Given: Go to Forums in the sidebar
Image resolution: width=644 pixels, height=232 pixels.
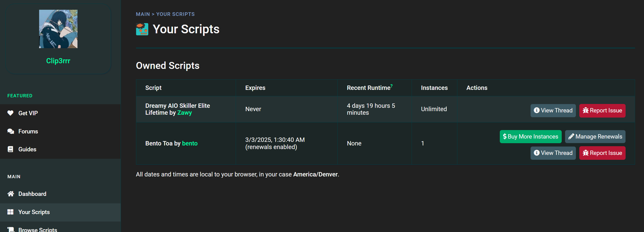Looking at the screenshot, I should [x=60, y=131].
